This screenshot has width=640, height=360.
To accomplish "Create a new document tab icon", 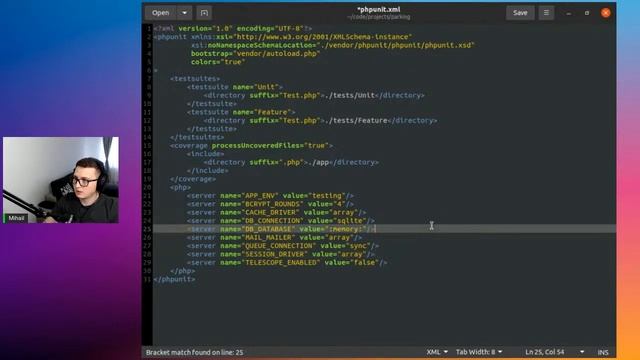I will (x=204, y=13).
